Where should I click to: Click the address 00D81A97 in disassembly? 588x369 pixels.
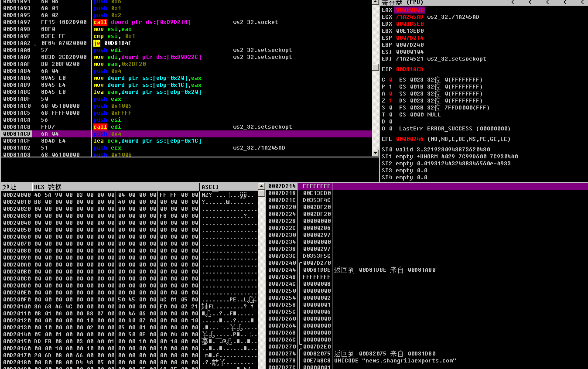tap(17, 22)
